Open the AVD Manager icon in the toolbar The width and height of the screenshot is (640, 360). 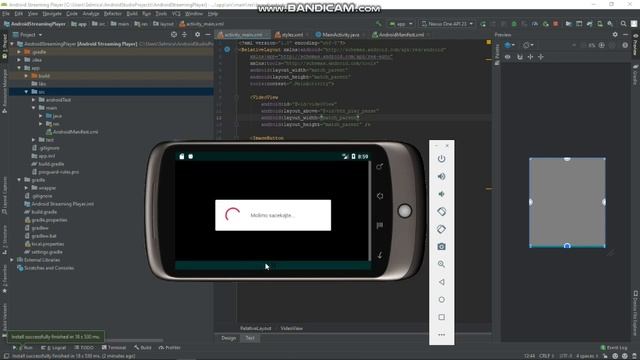(600, 24)
